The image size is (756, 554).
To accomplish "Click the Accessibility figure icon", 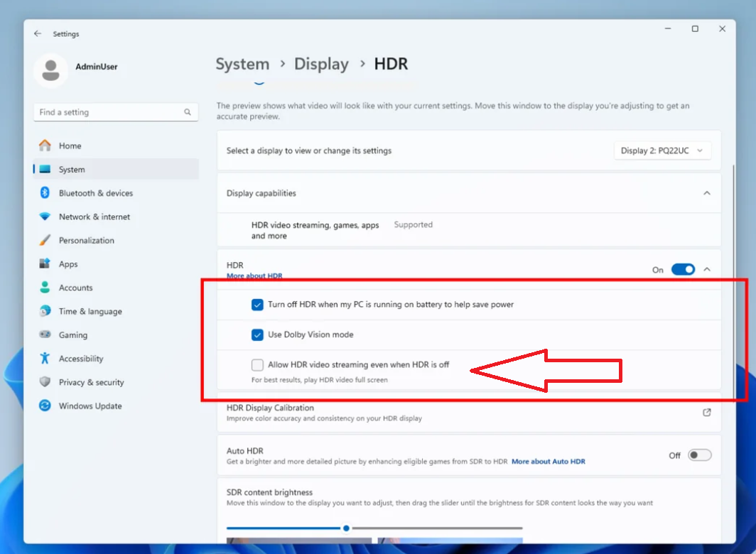I will pos(45,358).
